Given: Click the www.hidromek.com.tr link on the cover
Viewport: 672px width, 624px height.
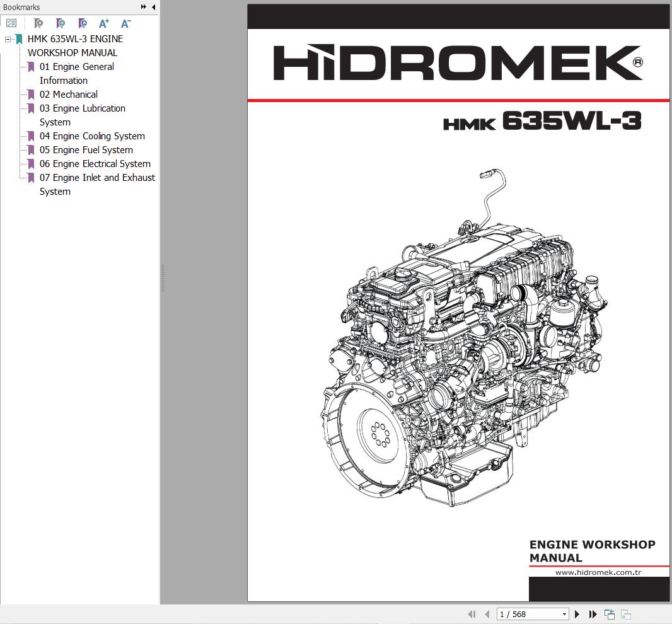Looking at the screenshot, I should [598, 572].
